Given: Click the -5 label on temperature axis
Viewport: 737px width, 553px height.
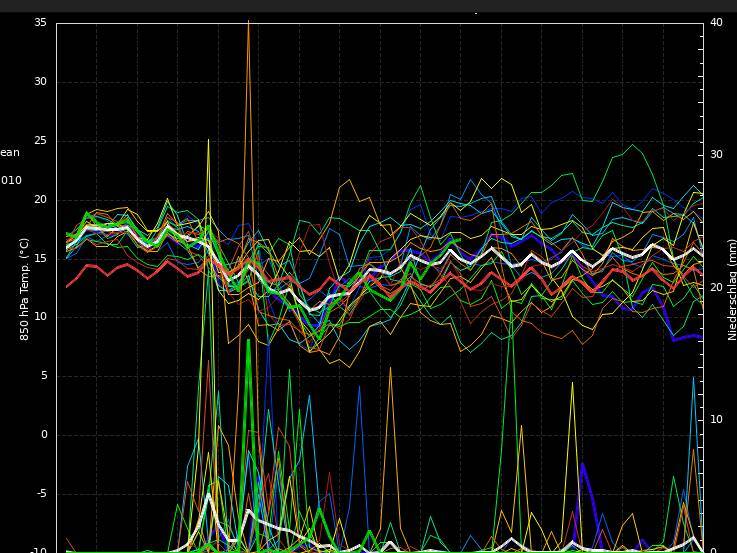Looking at the screenshot, I should coord(40,493).
